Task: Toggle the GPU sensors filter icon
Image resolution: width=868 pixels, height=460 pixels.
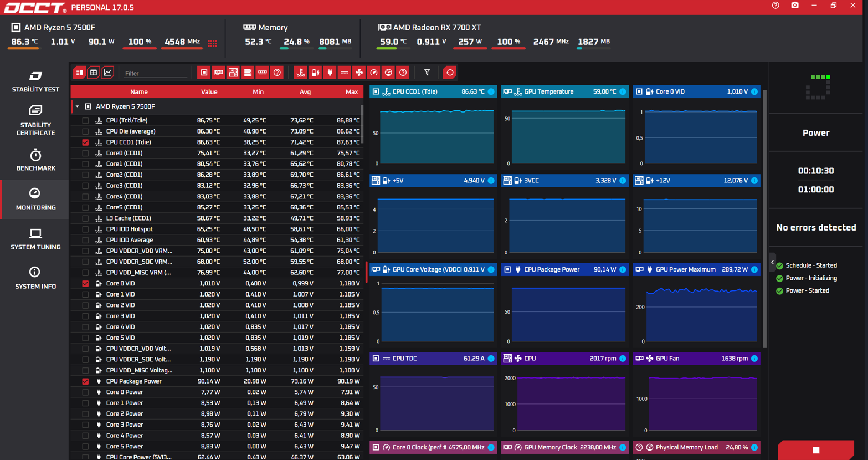Action: click(219, 73)
